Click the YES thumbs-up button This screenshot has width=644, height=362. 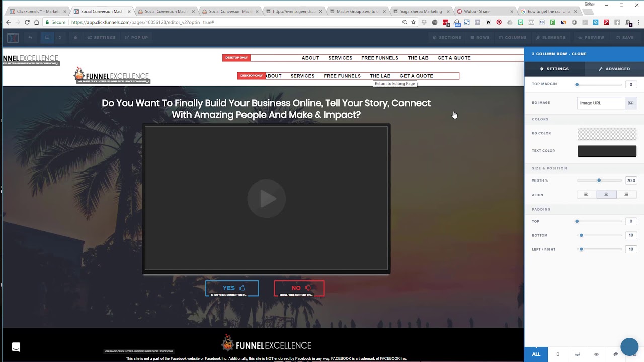click(x=232, y=288)
